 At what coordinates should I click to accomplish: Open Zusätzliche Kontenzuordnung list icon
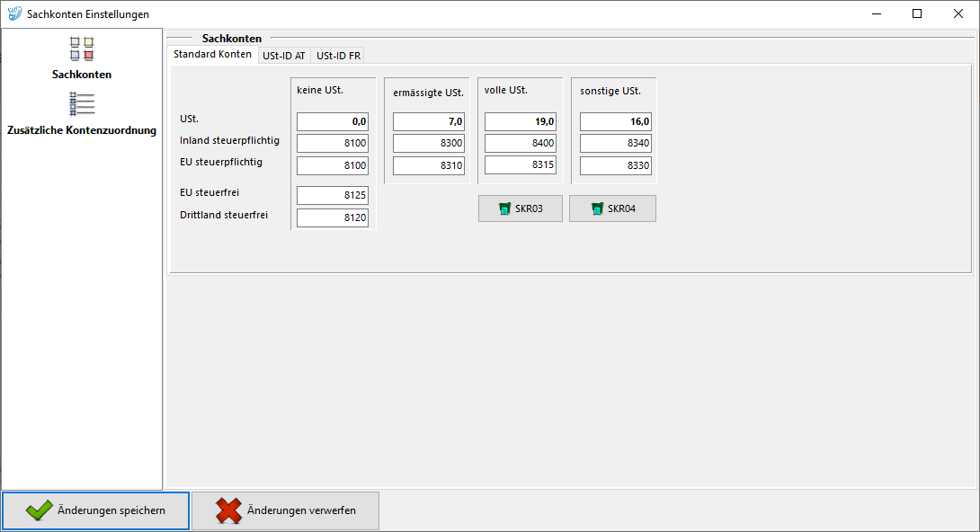coord(82,104)
